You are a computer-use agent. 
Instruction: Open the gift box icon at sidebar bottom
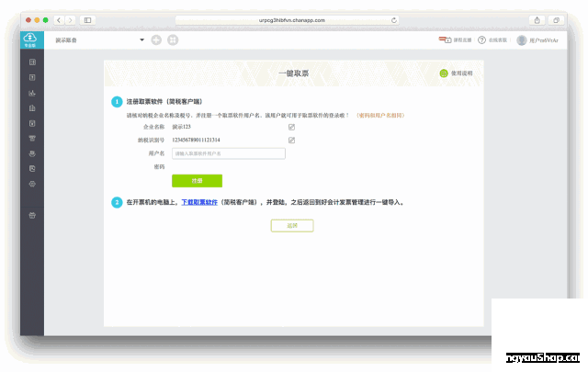[x=32, y=215]
